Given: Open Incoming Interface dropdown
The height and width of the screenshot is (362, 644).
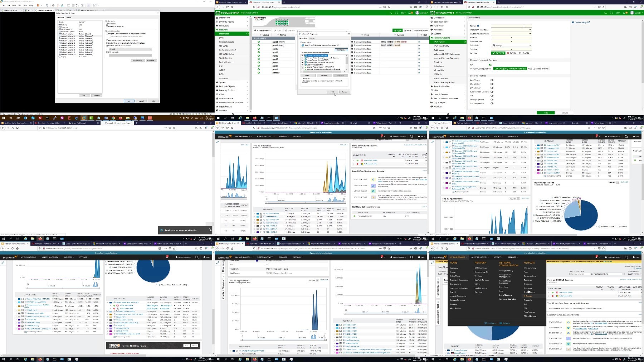Looking at the screenshot, I should [x=511, y=30].
